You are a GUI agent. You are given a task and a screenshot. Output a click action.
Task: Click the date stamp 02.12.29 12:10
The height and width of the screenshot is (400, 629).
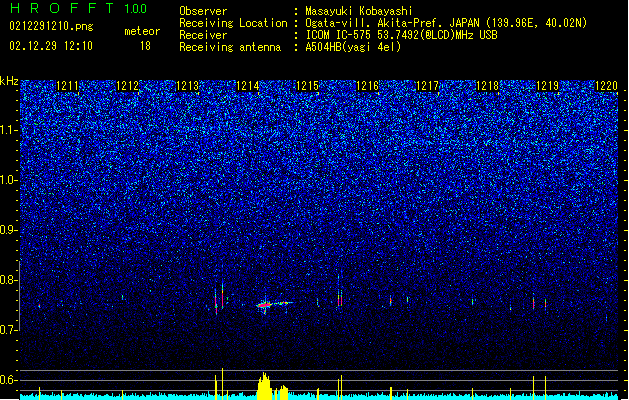(x=51, y=46)
